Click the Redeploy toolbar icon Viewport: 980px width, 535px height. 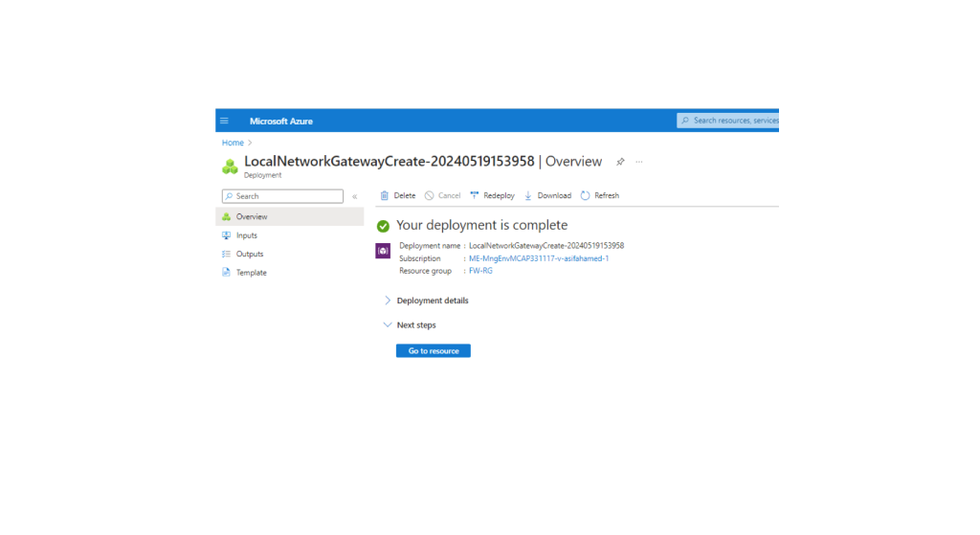click(x=475, y=195)
